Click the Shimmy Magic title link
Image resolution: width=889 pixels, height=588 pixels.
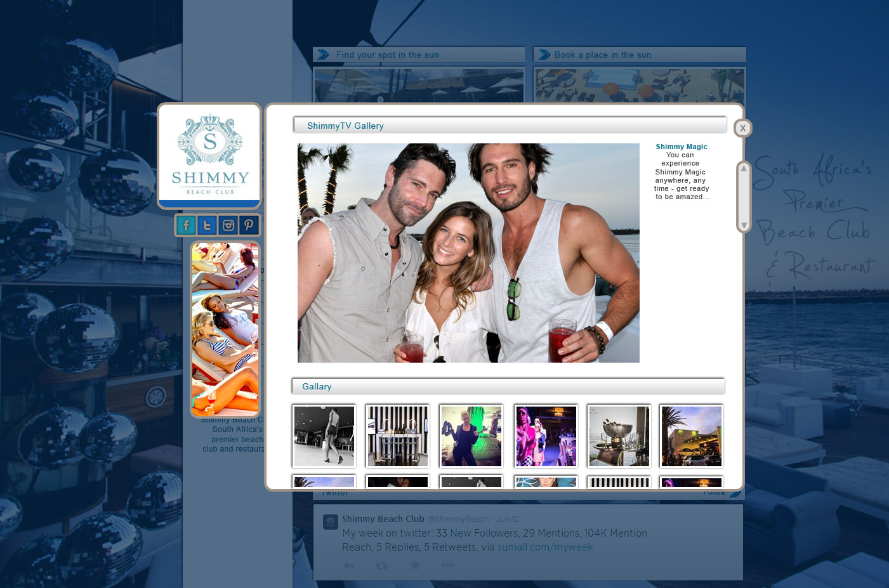point(681,147)
